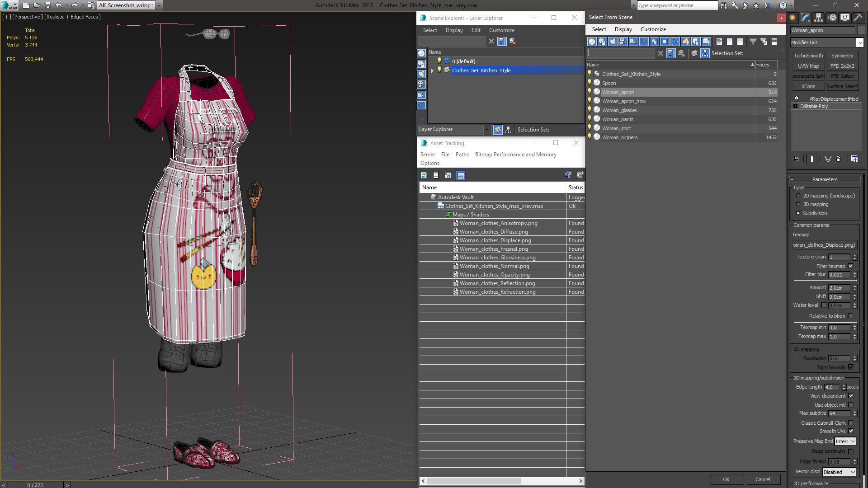Add a TurboSmooth modifier
This screenshot has height=488, width=868.
tap(808, 56)
